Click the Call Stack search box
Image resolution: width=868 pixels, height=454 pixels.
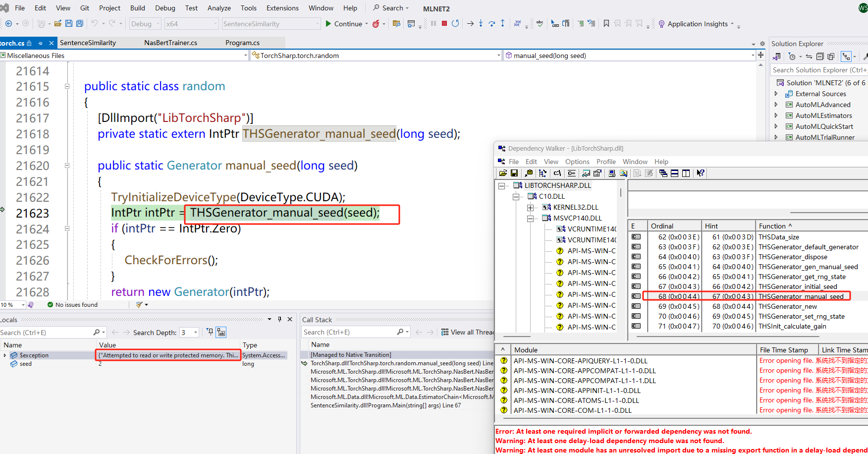tap(356, 332)
